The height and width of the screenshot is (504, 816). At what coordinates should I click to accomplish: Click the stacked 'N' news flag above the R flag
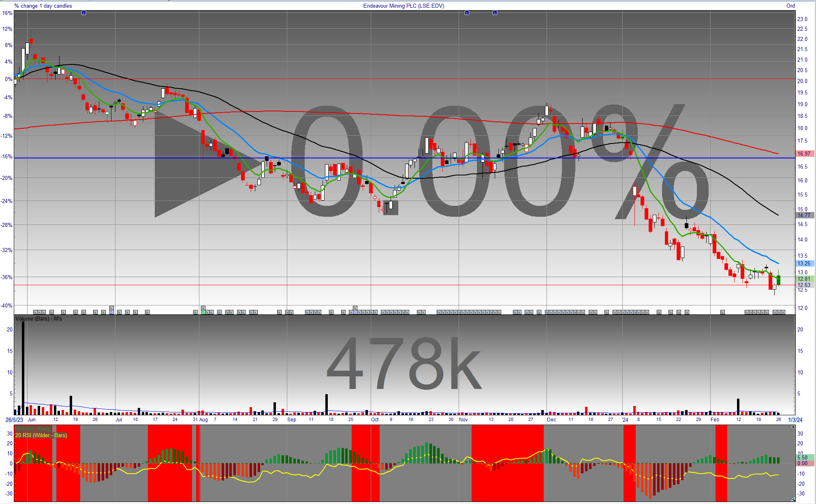click(203, 308)
